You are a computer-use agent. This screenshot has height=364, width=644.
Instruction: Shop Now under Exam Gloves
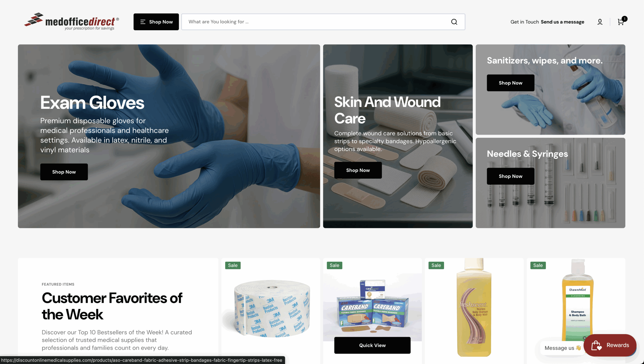(x=64, y=172)
